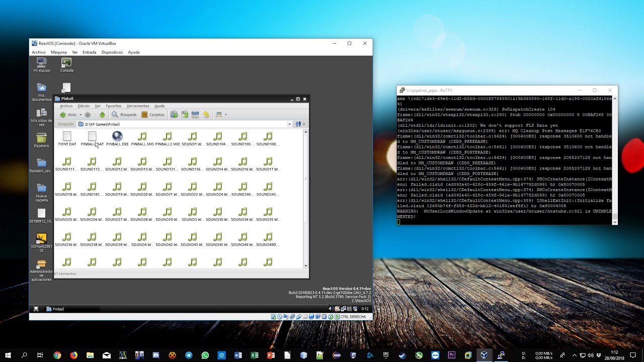
Task: Open Búsqueda search in Pinball window
Action: click(x=124, y=115)
